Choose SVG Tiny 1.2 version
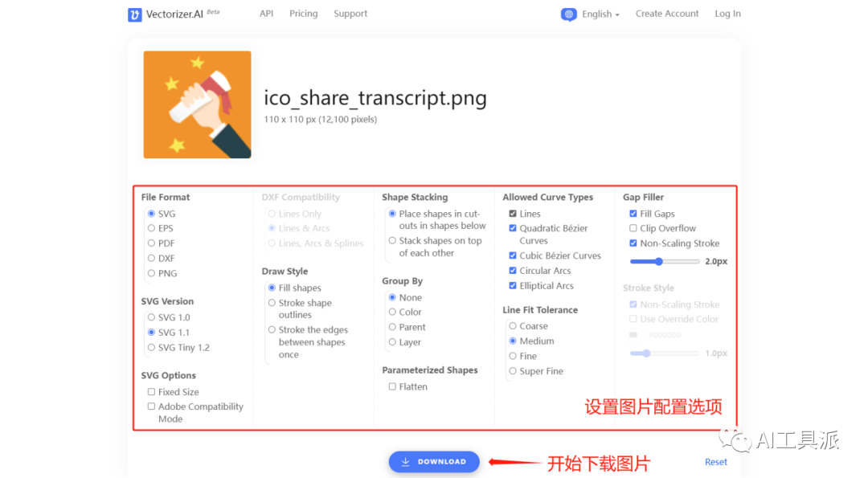The image size is (868, 478). click(x=151, y=347)
